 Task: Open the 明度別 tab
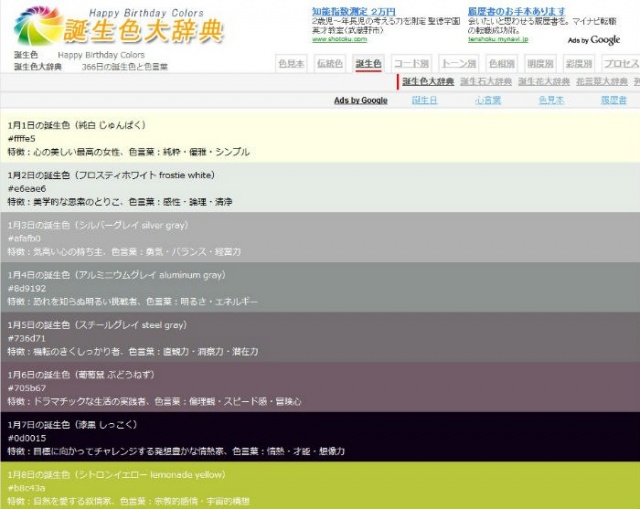541,64
